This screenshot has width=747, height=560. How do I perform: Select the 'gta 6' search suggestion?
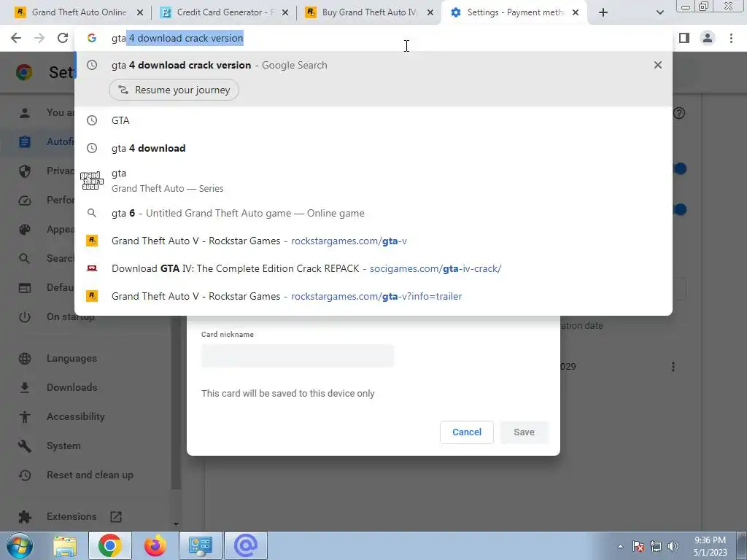pyautogui.click(x=373, y=213)
